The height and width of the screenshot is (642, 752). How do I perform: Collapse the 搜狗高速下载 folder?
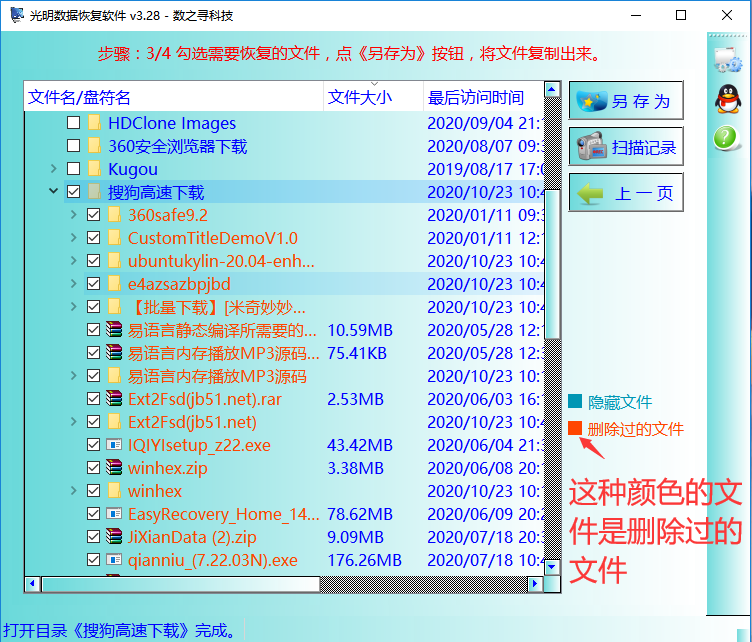54,191
